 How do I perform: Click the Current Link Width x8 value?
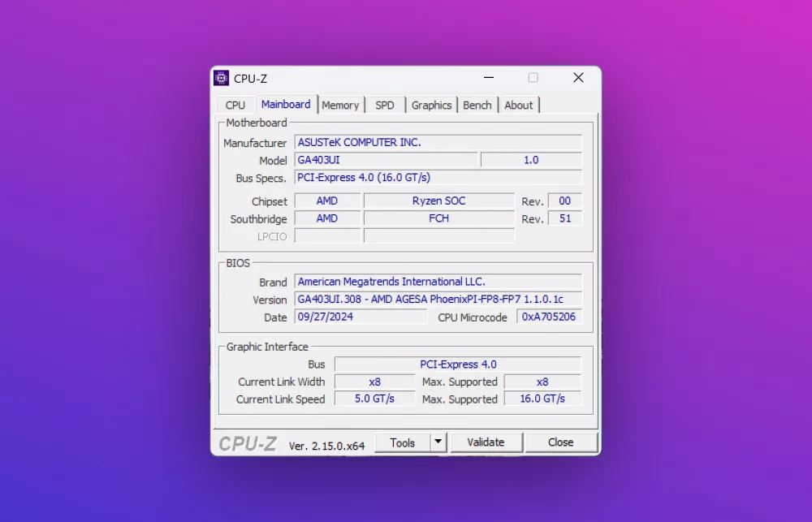pyautogui.click(x=374, y=382)
